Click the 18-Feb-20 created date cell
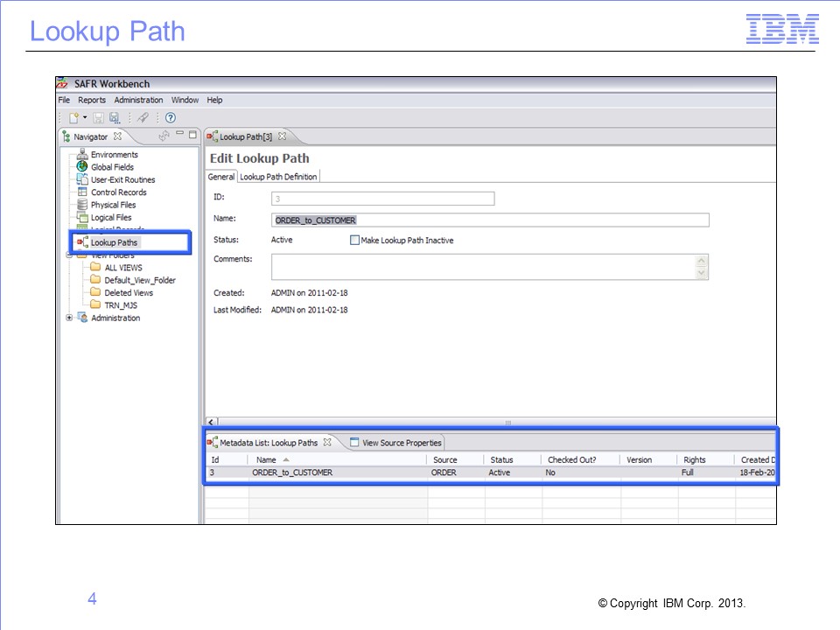The image size is (840, 630). (757, 472)
